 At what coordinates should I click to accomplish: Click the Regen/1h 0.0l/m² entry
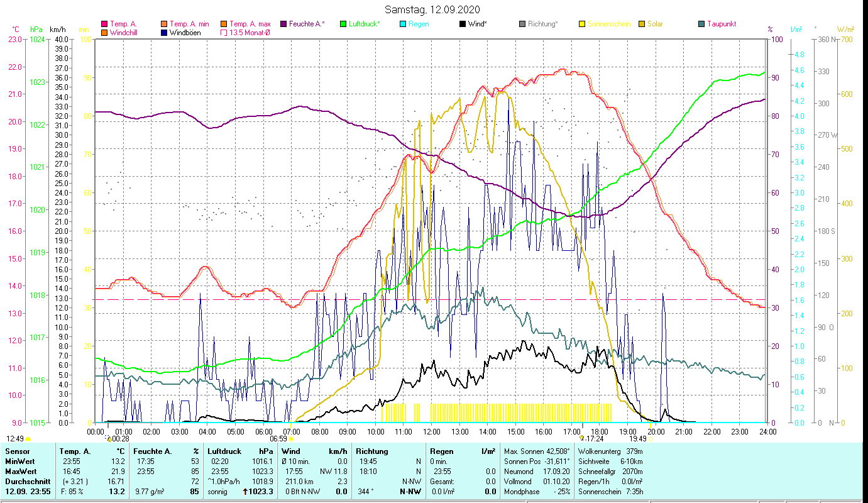[610, 482]
